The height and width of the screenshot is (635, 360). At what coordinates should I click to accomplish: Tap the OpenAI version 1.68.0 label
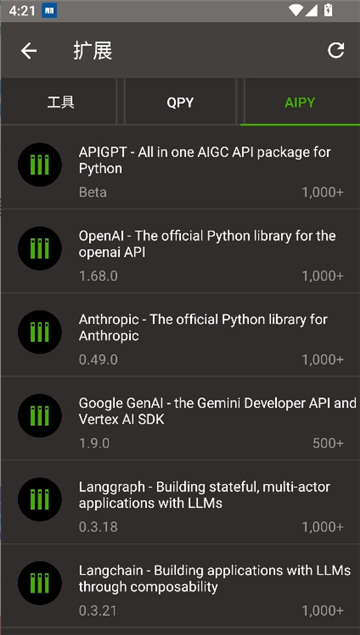click(98, 276)
